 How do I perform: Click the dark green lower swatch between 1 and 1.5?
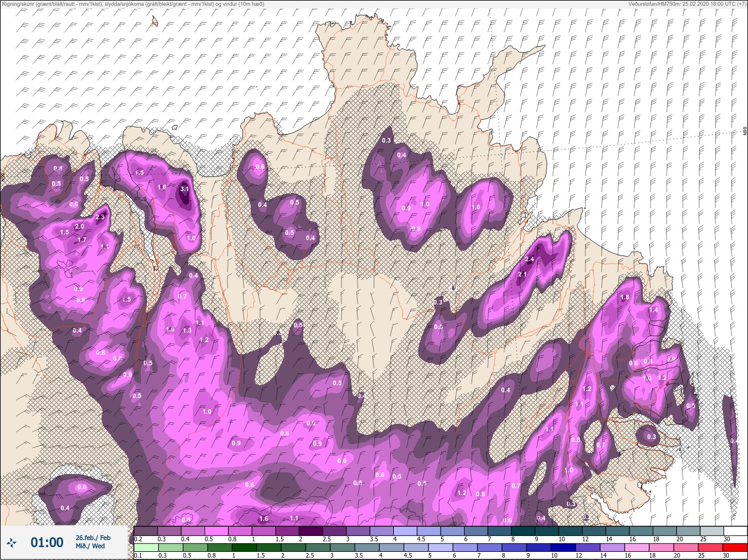[243, 548]
